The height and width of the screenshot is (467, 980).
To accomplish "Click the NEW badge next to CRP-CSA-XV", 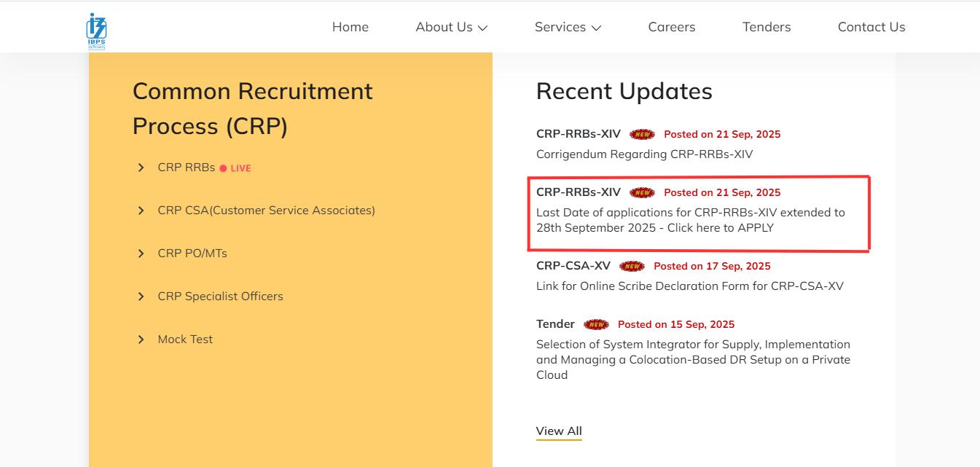I will [632, 266].
